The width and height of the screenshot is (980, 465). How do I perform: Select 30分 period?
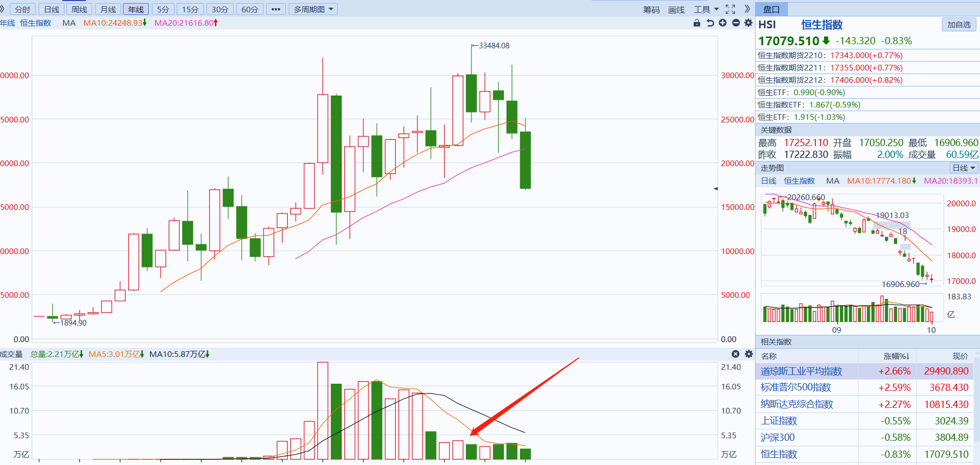pos(220,9)
